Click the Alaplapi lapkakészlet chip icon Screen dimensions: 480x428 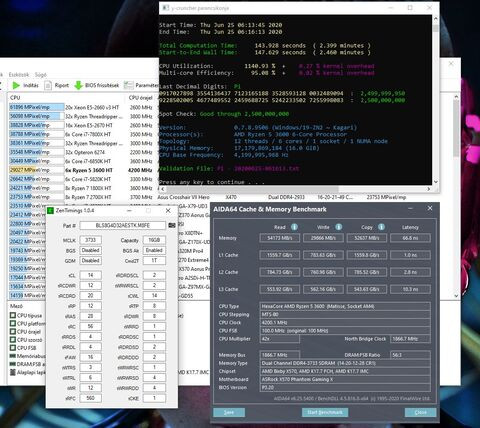point(13,372)
